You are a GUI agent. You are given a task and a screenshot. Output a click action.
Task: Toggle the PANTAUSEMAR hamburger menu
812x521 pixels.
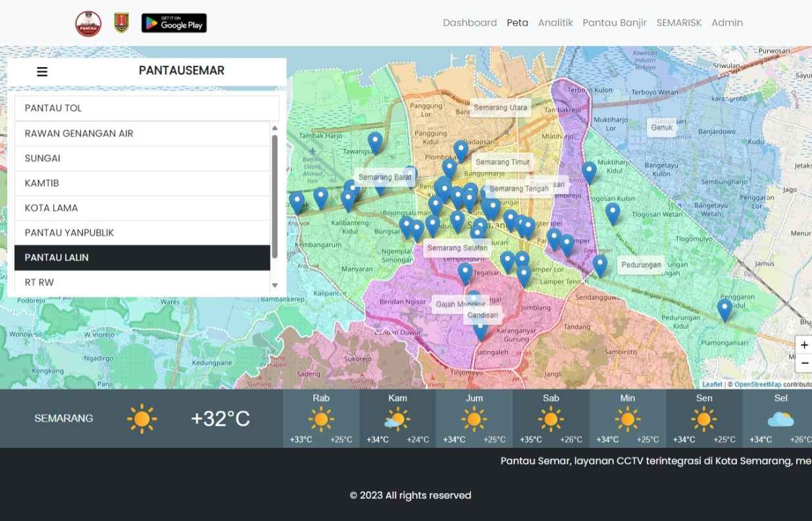tap(42, 72)
